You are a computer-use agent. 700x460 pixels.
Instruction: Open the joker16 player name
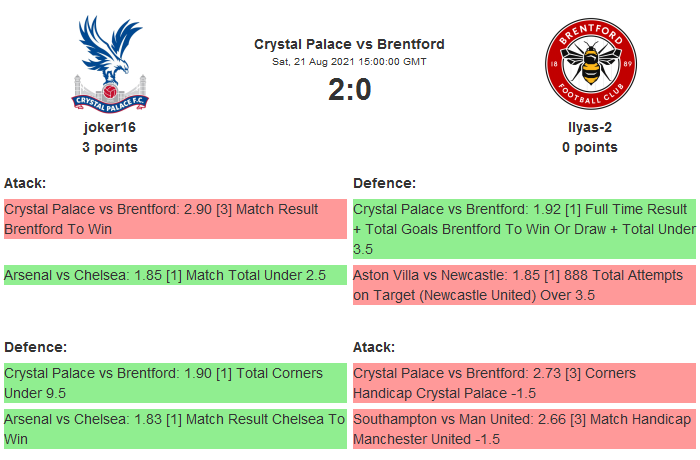[110, 127]
